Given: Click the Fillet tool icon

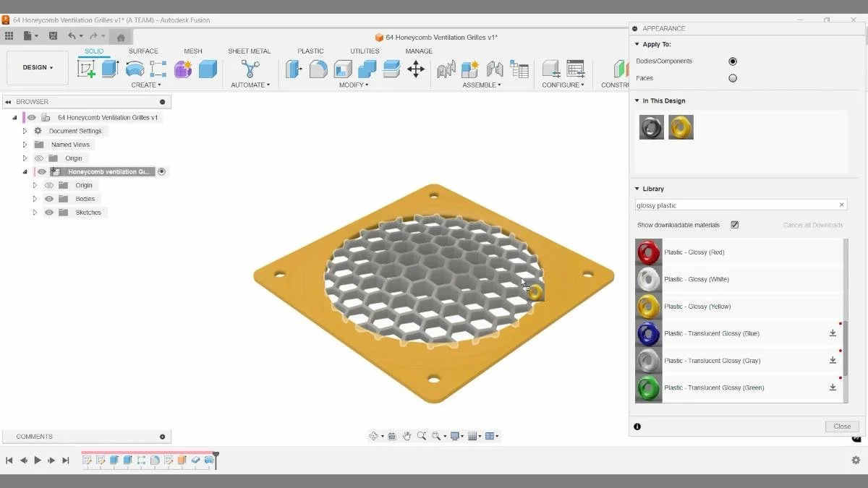Looking at the screenshot, I should [318, 69].
